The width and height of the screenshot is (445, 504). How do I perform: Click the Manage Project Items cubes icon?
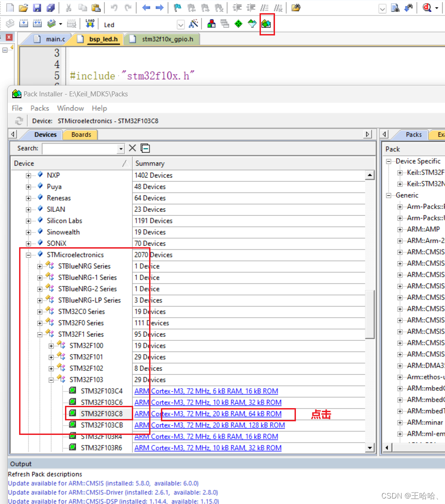point(211,24)
